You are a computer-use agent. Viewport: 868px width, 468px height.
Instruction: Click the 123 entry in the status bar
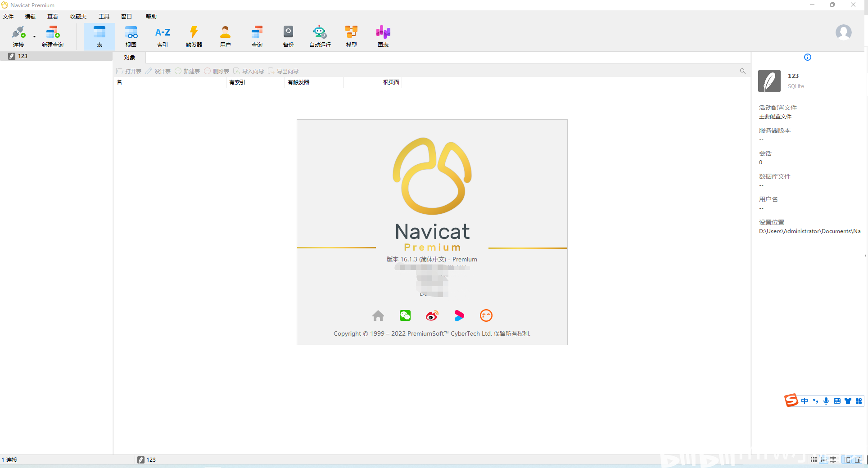[147, 460]
